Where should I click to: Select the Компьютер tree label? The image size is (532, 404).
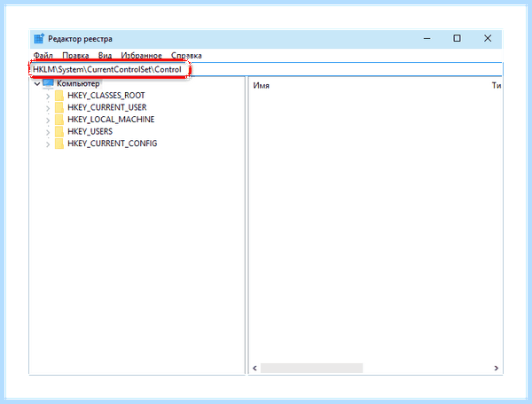[x=78, y=83]
